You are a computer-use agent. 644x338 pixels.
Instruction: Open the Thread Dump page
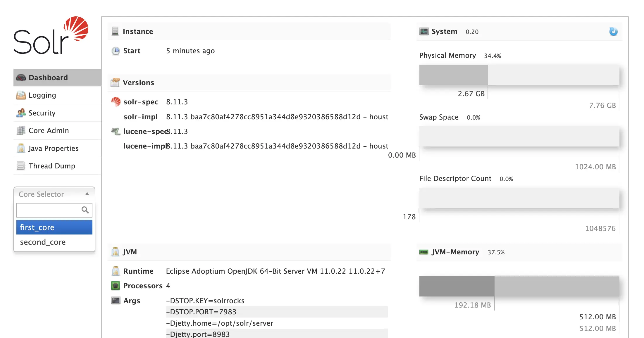[x=57, y=166]
